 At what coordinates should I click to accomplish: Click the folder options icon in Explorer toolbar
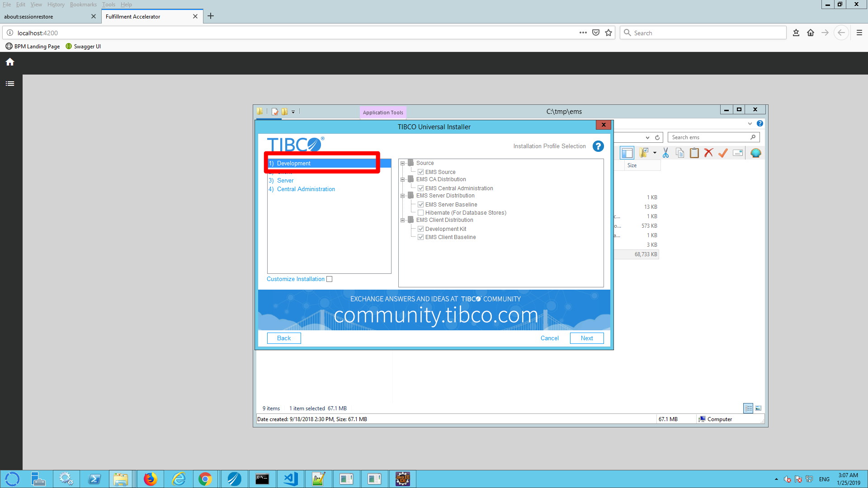pos(644,153)
